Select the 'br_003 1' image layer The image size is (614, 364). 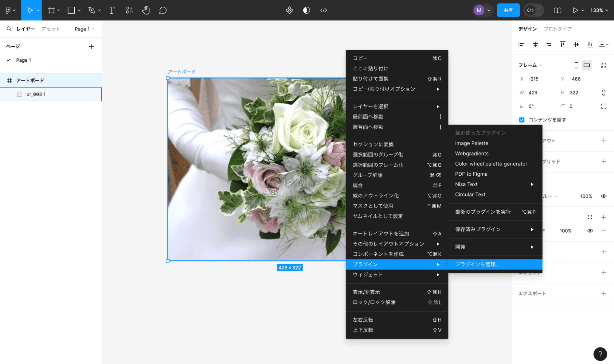(x=36, y=94)
